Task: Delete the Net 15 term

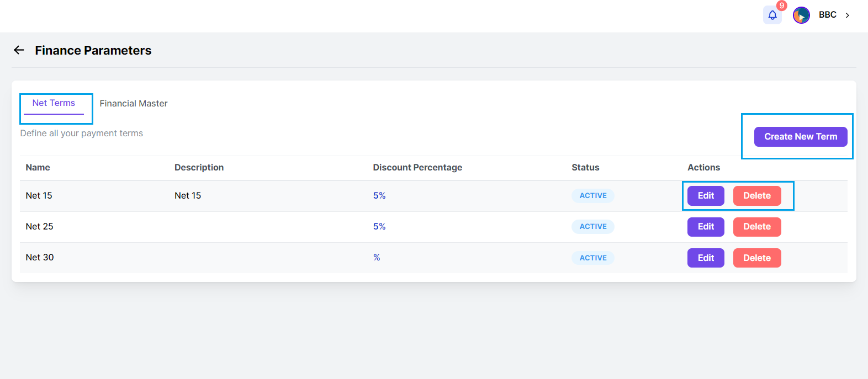Action: coord(757,196)
